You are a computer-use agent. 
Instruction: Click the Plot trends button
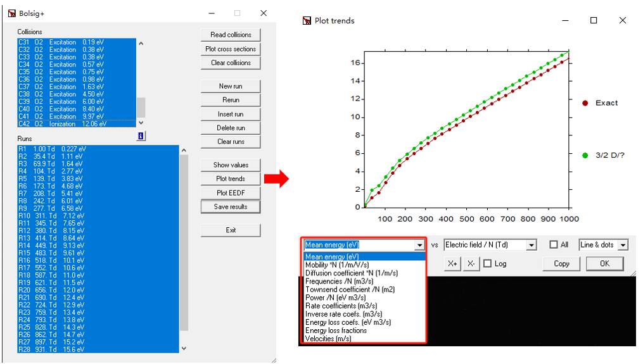pos(231,179)
